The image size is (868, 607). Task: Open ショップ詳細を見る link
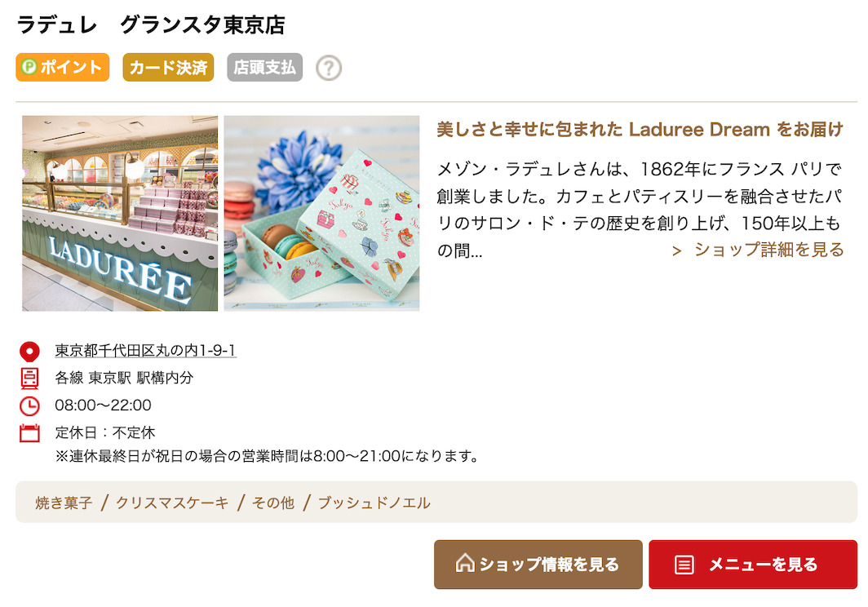pos(769,250)
